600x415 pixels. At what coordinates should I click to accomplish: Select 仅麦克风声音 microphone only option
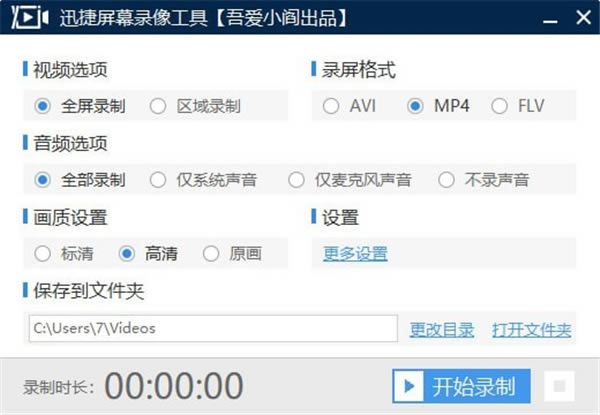pyautogui.click(x=296, y=180)
